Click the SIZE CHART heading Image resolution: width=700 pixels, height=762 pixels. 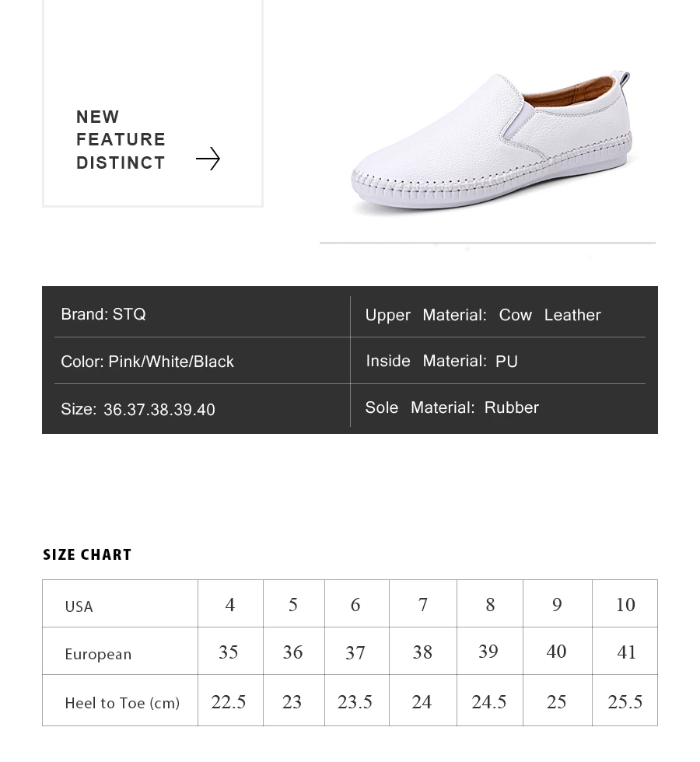pos(87,554)
